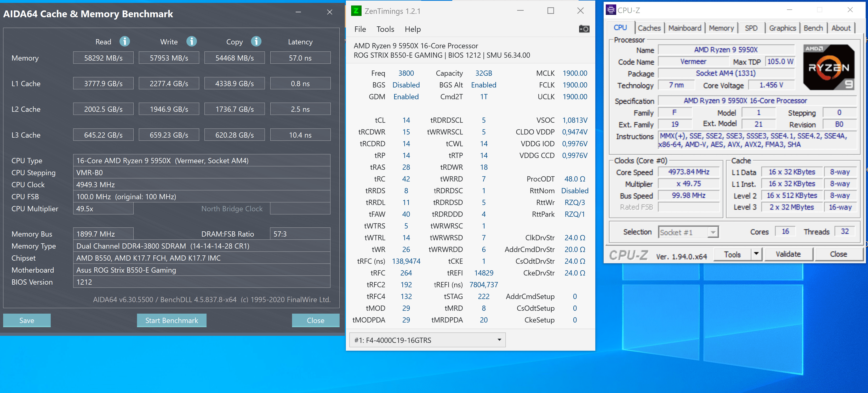The height and width of the screenshot is (393, 868).
Task: Click the Tools button in CPU-Z
Action: [x=732, y=254]
